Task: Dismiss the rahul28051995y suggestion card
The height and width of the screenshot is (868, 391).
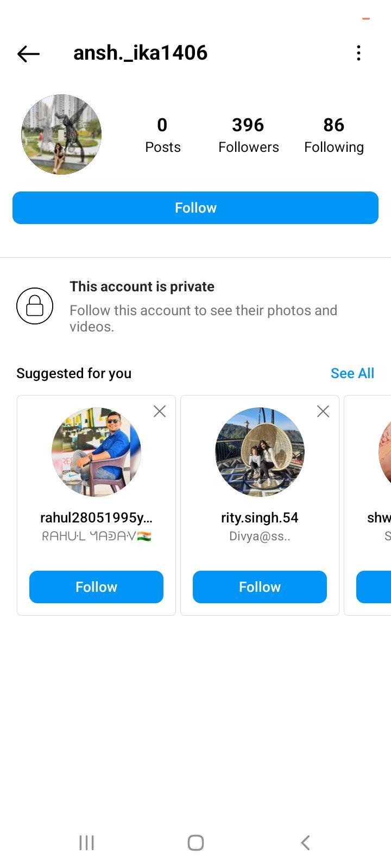Action: coord(160,411)
